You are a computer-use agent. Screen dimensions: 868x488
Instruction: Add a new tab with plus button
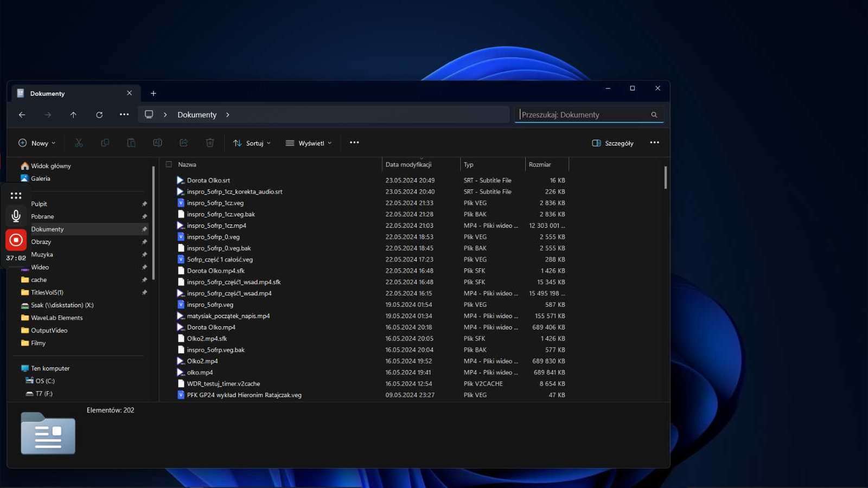[x=154, y=93]
